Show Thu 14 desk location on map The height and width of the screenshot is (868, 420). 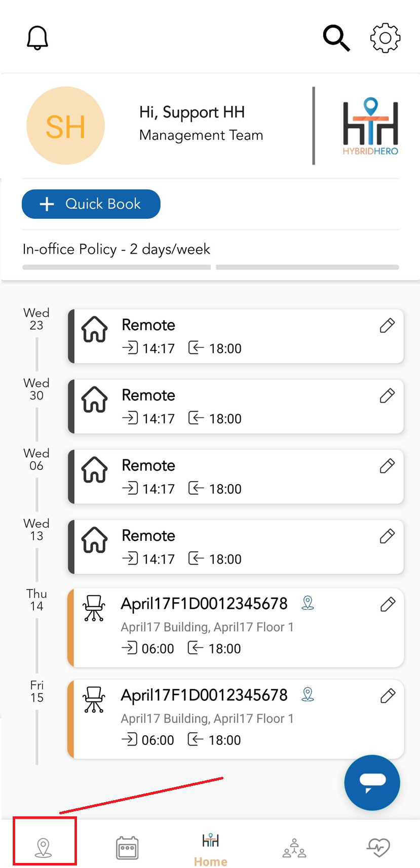(308, 603)
